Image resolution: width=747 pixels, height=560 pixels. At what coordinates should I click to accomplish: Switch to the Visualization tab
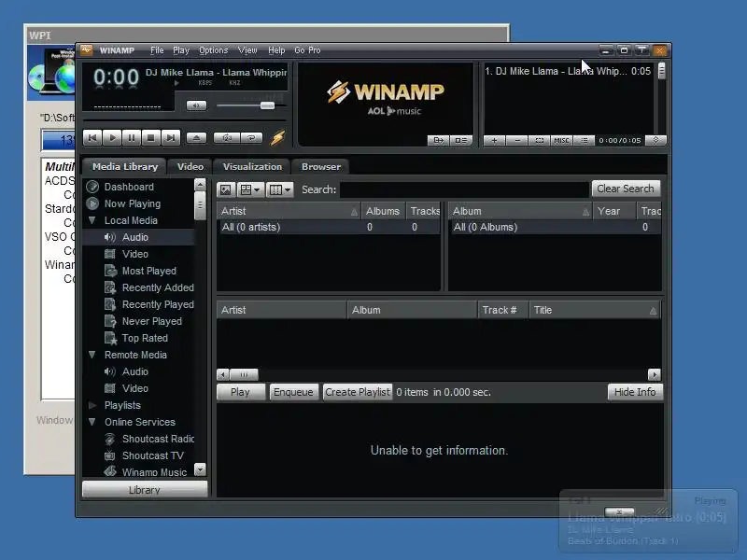pyautogui.click(x=252, y=167)
